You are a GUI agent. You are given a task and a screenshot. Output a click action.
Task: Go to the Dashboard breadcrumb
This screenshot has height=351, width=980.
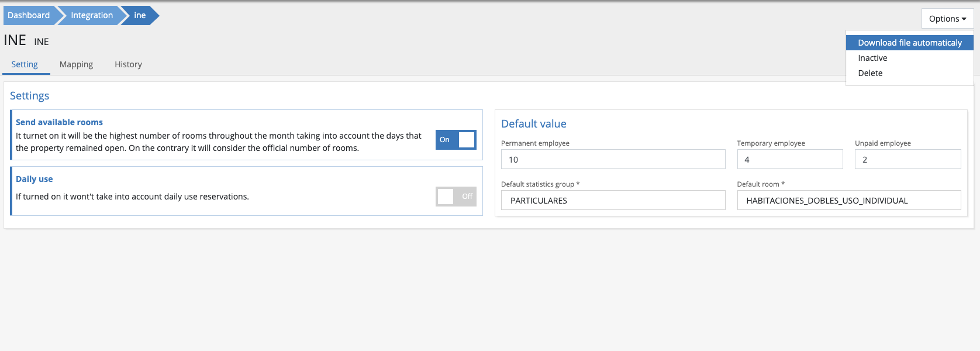29,15
